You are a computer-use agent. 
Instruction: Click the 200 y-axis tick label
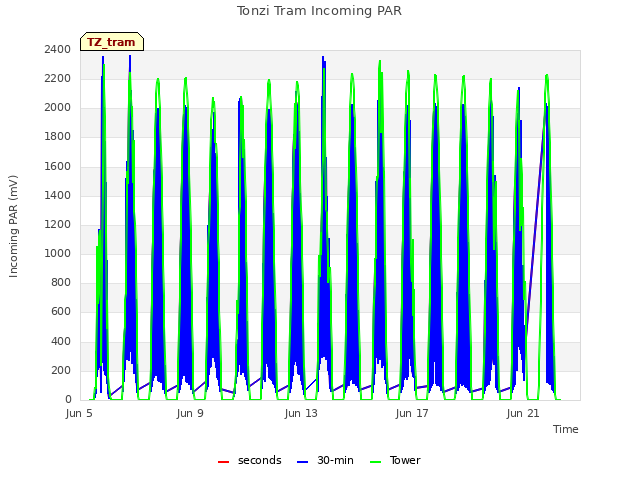pyautogui.click(x=61, y=370)
